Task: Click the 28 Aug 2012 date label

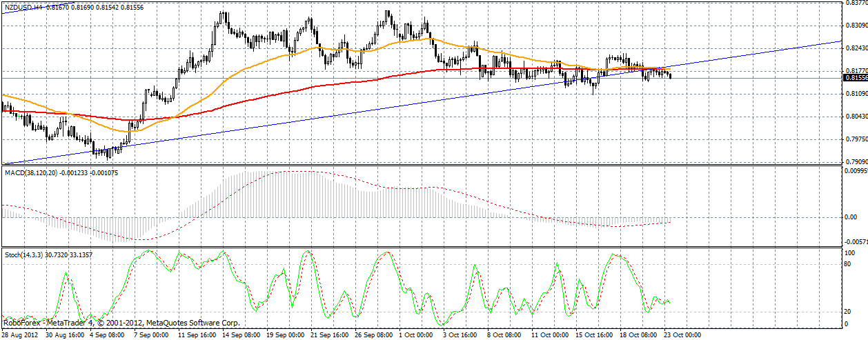Action: [x=19, y=334]
